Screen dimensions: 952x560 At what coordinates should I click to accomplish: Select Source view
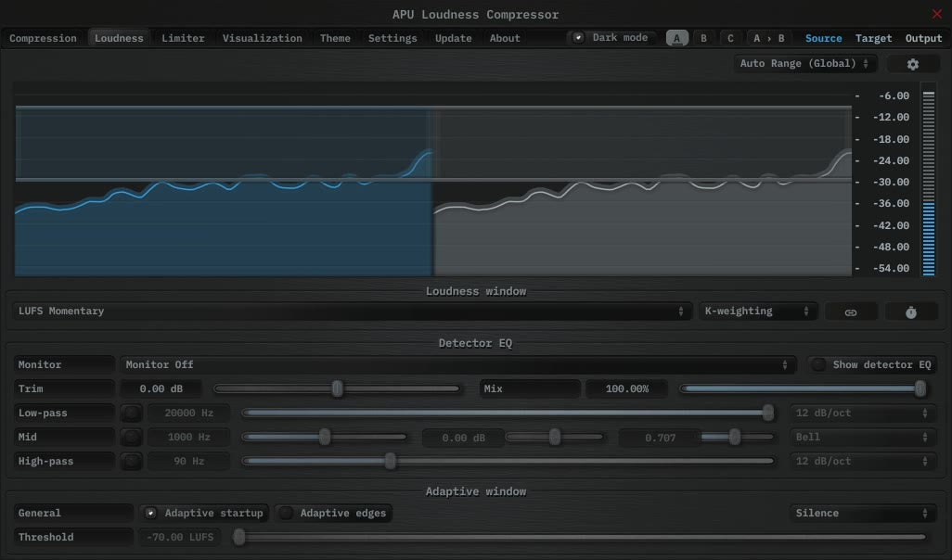coord(823,38)
